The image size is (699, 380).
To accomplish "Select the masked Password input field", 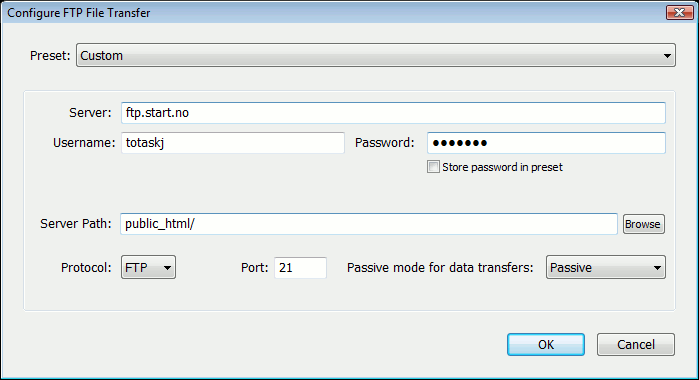I will tap(546, 143).
